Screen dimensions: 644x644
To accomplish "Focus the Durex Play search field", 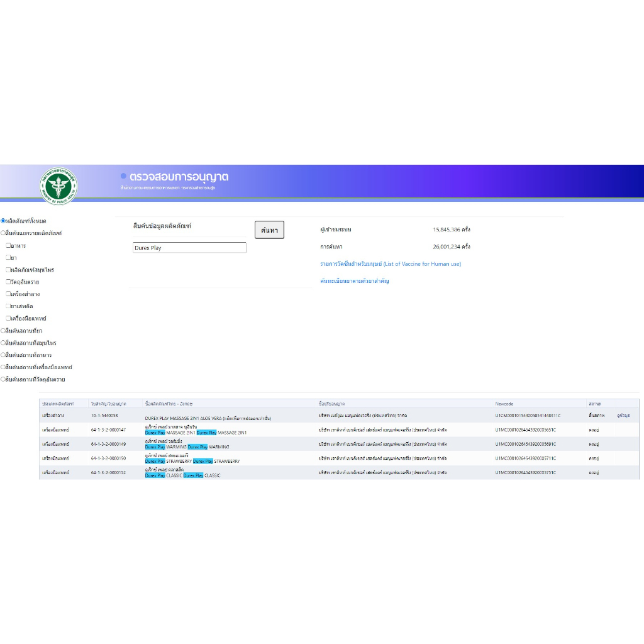I will (189, 248).
